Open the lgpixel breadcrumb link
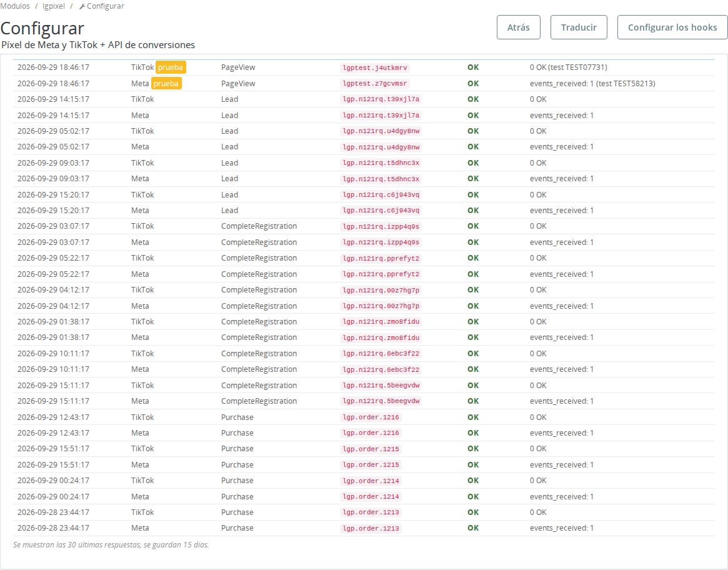The image size is (728, 570). pos(54,6)
